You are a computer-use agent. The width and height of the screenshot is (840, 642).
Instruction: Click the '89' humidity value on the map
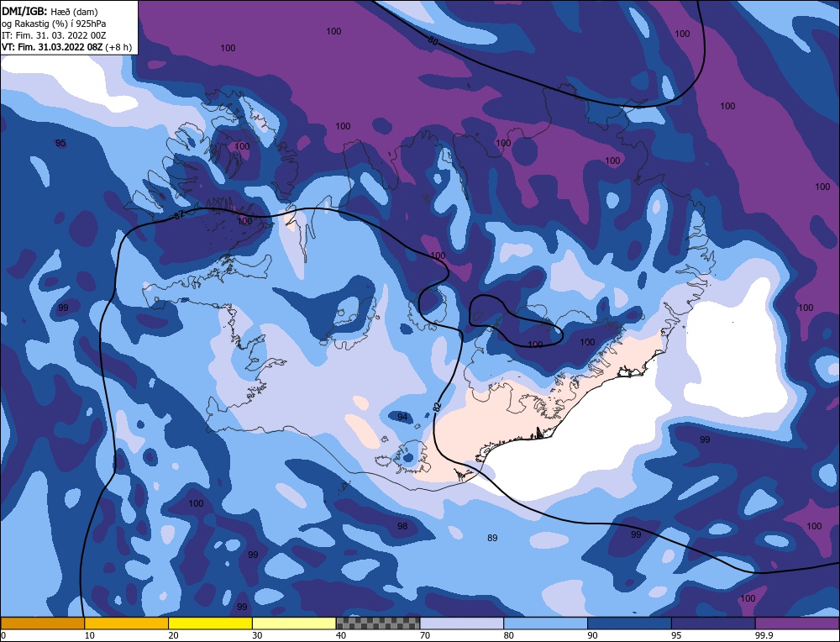point(492,538)
